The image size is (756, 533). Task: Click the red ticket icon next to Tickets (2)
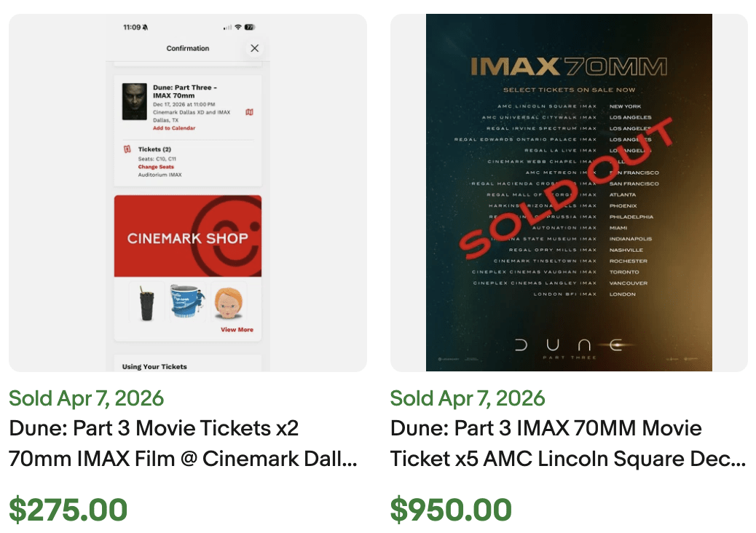point(127,149)
